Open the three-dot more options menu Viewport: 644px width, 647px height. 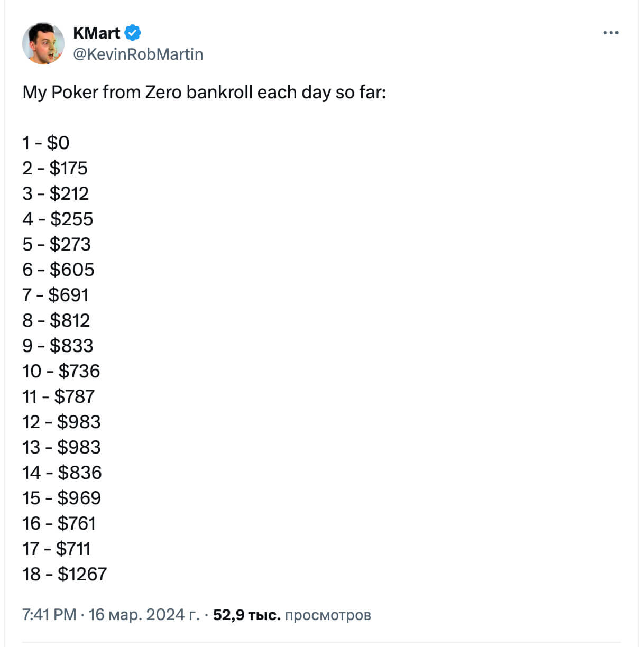tap(611, 33)
